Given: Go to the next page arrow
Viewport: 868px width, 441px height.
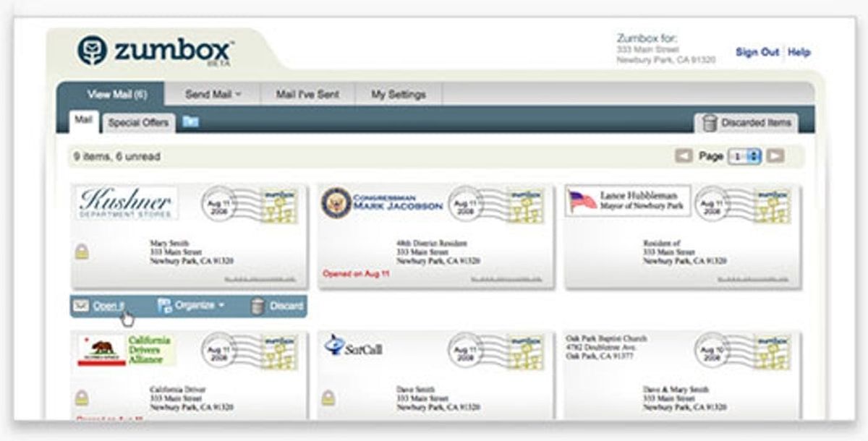Looking at the screenshot, I should [775, 156].
